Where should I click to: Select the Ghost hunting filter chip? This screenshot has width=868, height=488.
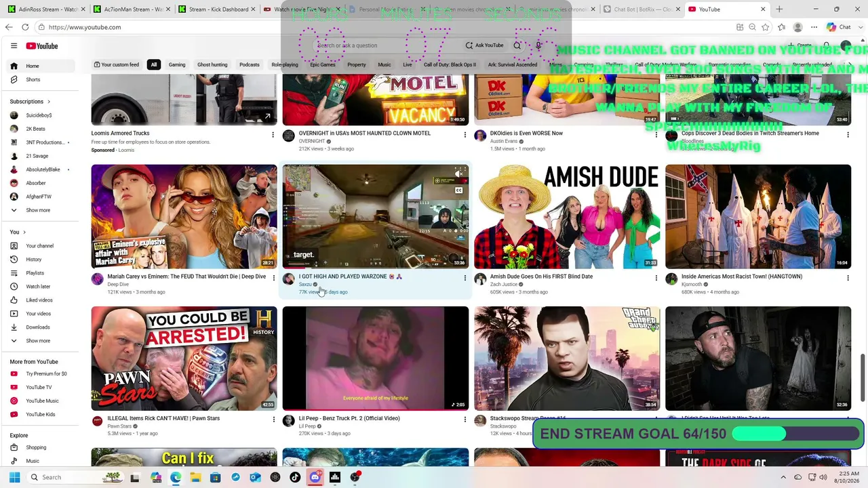pyautogui.click(x=212, y=65)
